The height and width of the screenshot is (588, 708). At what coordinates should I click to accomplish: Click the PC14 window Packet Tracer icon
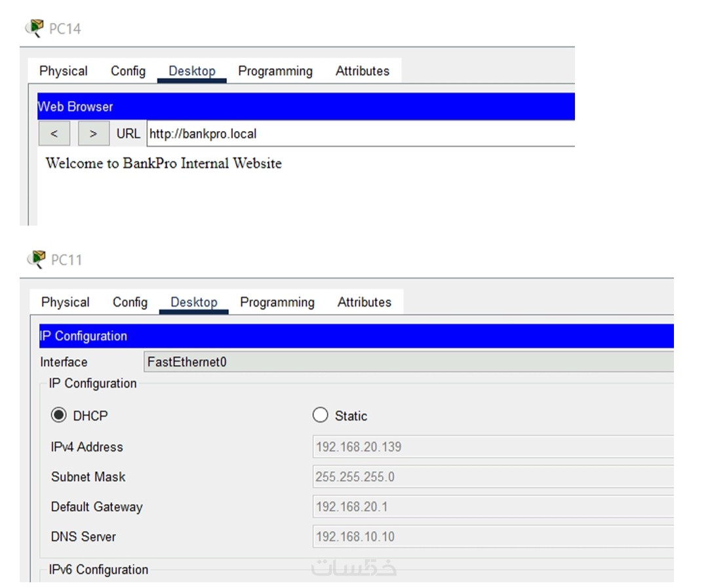pos(34,28)
